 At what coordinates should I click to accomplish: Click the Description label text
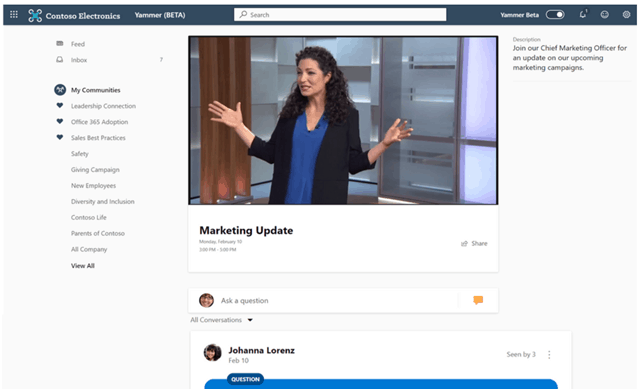(527, 40)
